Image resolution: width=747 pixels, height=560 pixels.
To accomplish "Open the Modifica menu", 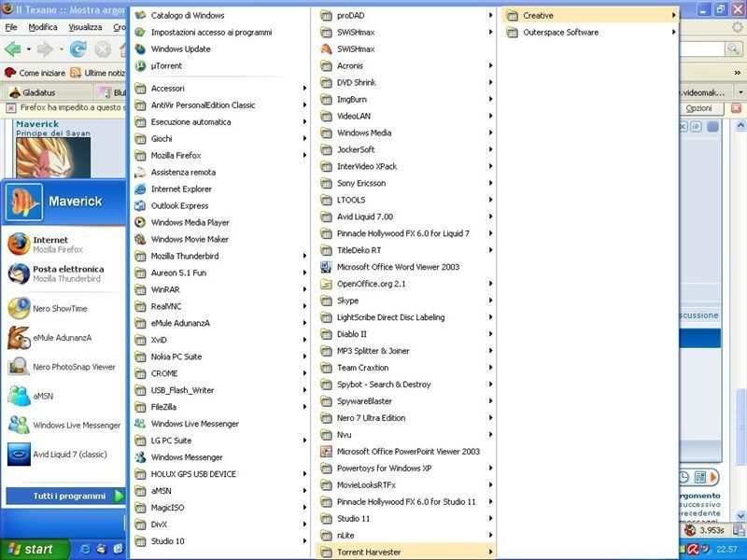I will [x=43, y=27].
